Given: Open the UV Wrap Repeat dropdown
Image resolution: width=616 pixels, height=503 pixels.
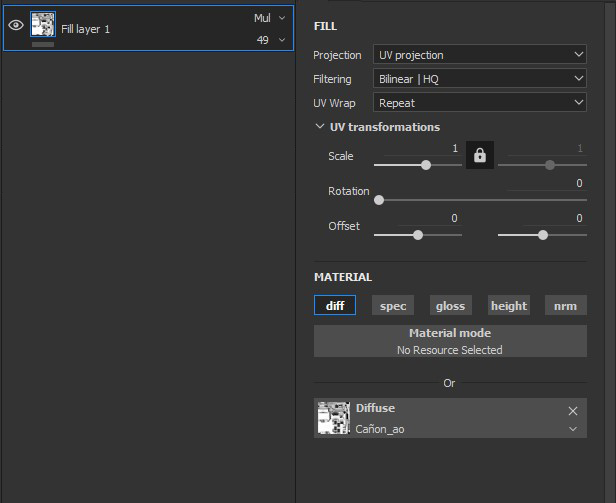Looking at the screenshot, I should point(480,102).
